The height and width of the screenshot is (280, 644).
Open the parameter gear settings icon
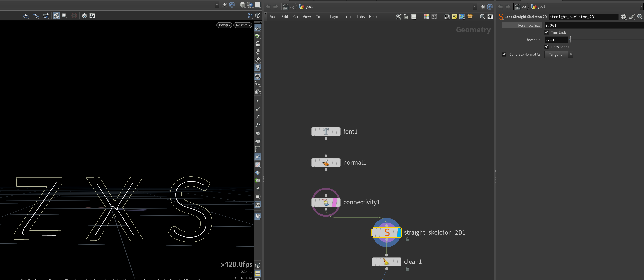point(623,17)
